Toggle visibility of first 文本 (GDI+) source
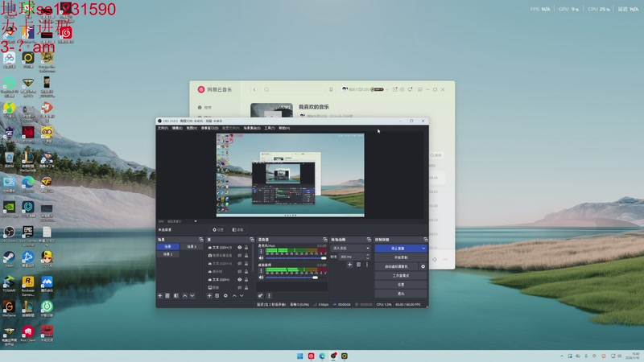644x362 pixels. (239, 247)
